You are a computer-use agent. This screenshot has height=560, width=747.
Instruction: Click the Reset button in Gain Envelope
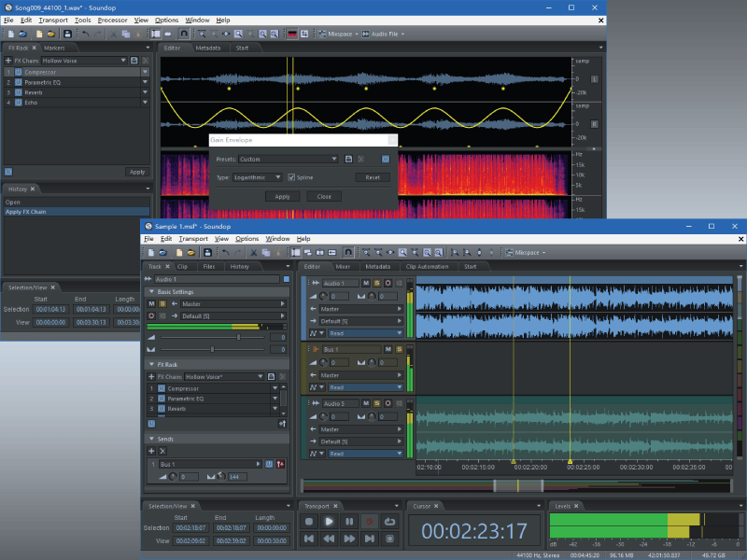click(x=373, y=177)
